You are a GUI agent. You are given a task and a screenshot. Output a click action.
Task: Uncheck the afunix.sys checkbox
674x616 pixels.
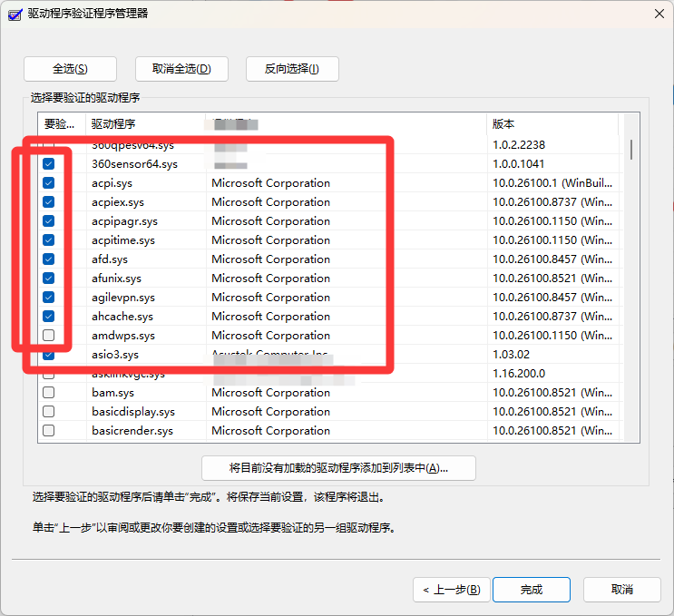pos(49,279)
